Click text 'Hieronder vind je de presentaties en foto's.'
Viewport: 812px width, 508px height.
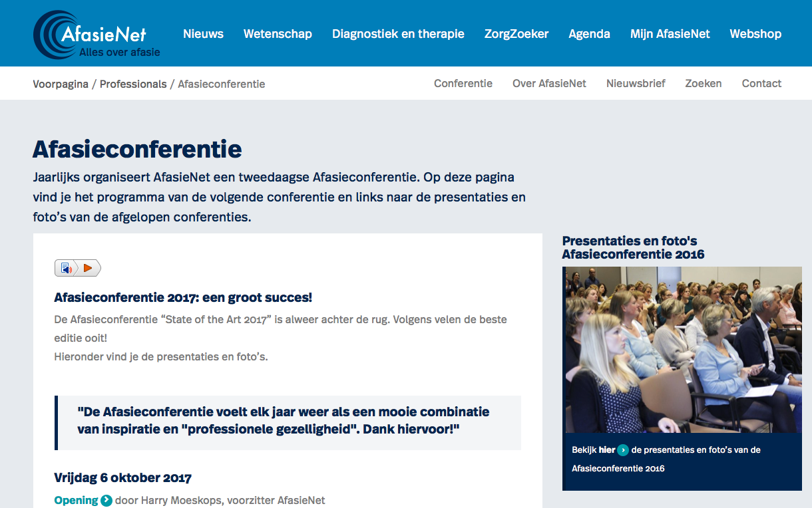tap(161, 356)
